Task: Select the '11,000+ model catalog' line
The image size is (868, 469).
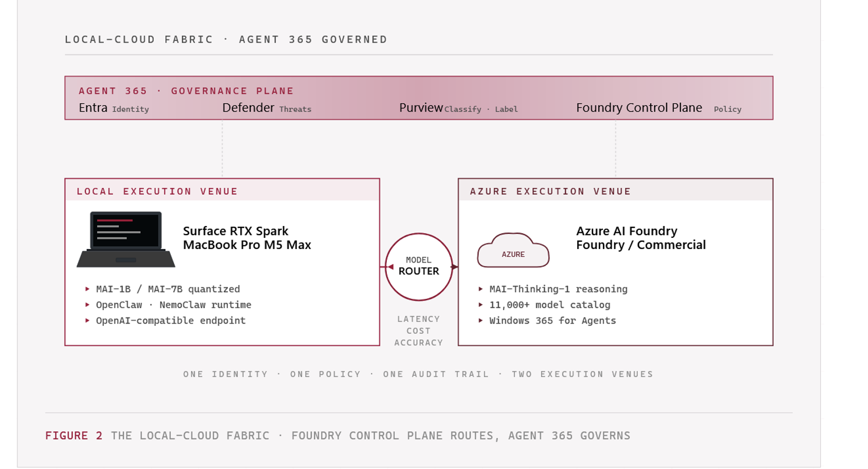Action: 550,305
